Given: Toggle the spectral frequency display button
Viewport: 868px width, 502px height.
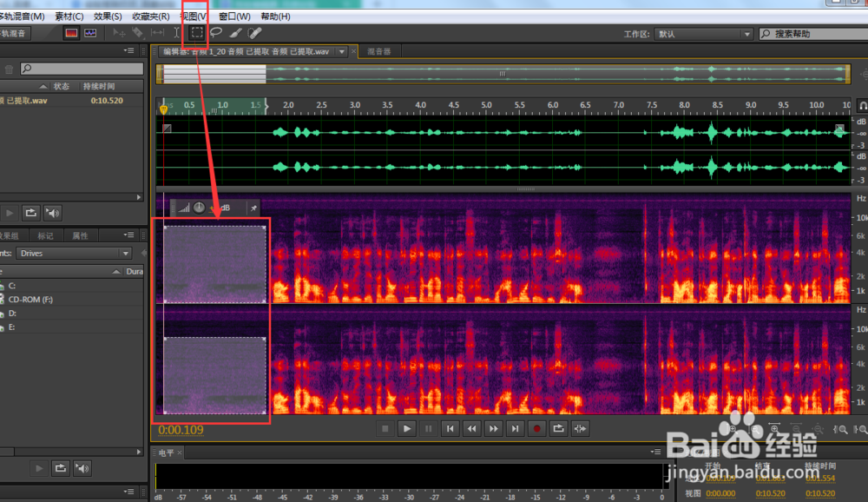Looking at the screenshot, I should click(71, 33).
